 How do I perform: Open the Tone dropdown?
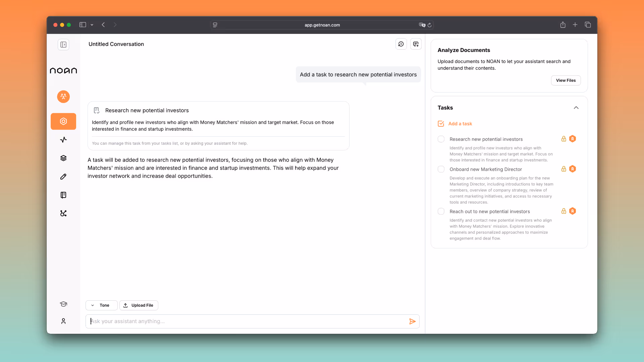pyautogui.click(x=102, y=305)
